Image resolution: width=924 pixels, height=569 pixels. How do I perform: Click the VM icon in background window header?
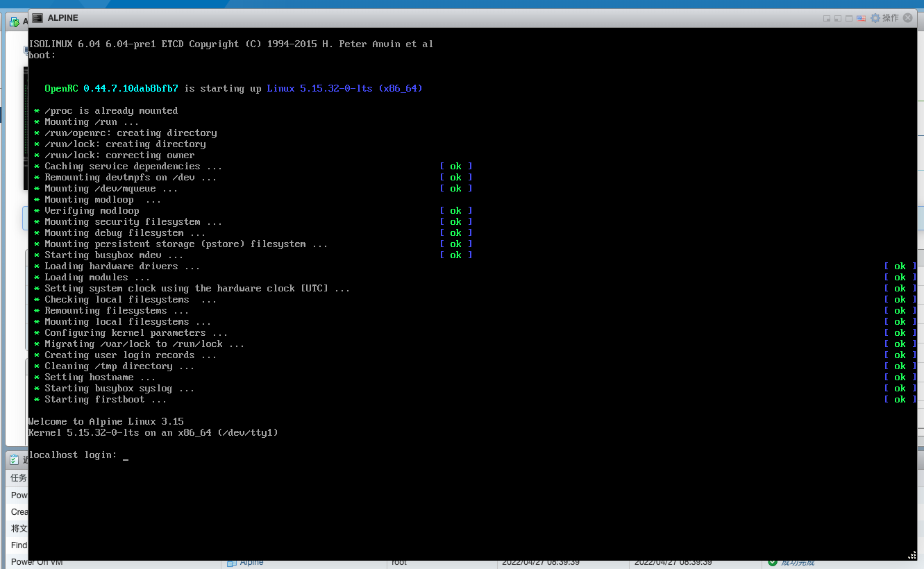click(x=15, y=22)
